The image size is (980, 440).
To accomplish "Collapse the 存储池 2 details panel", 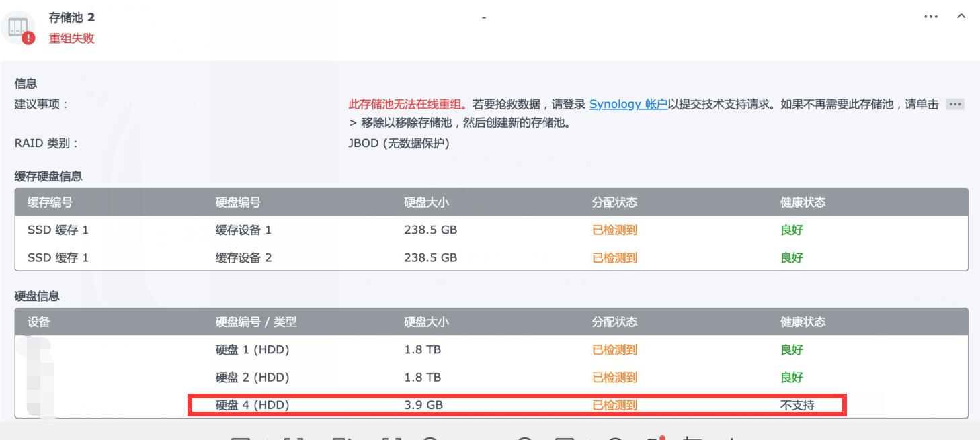I will [961, 17].
